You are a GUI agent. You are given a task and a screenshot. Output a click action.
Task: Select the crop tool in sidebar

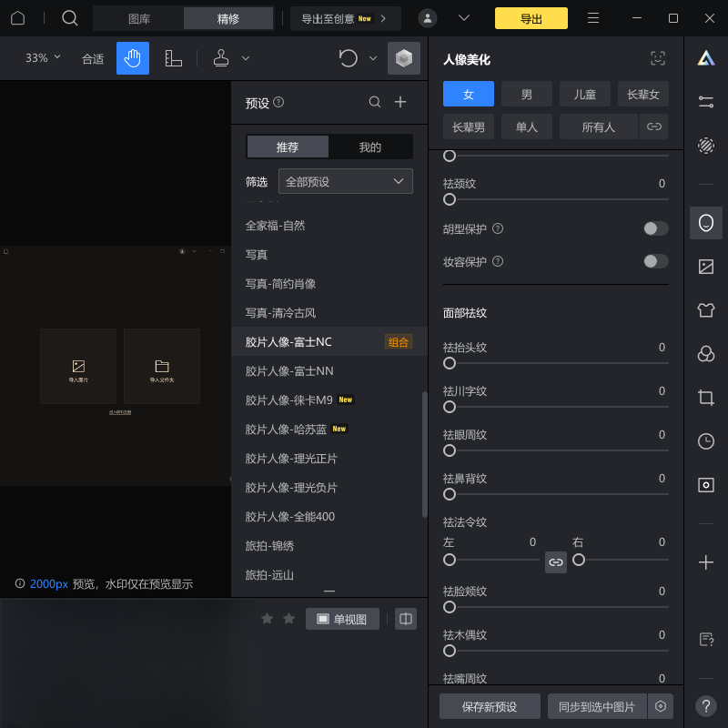pos(706,398)
